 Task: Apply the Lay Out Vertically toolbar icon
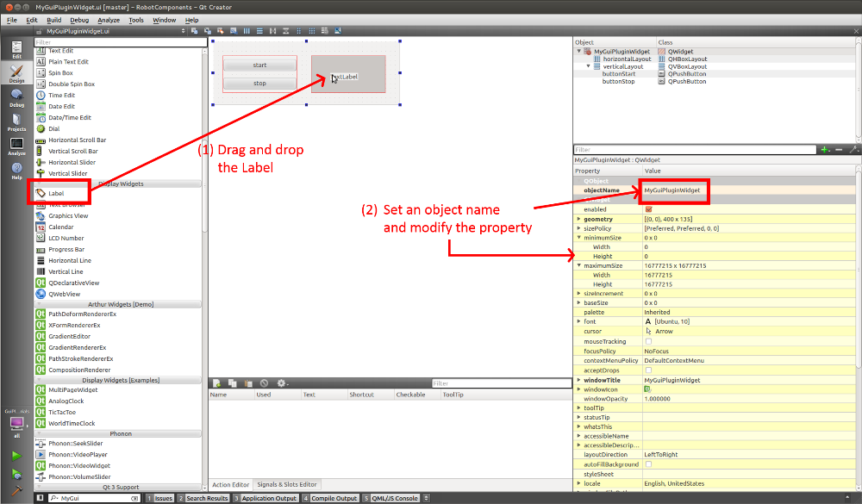click(x=259, y=31)
